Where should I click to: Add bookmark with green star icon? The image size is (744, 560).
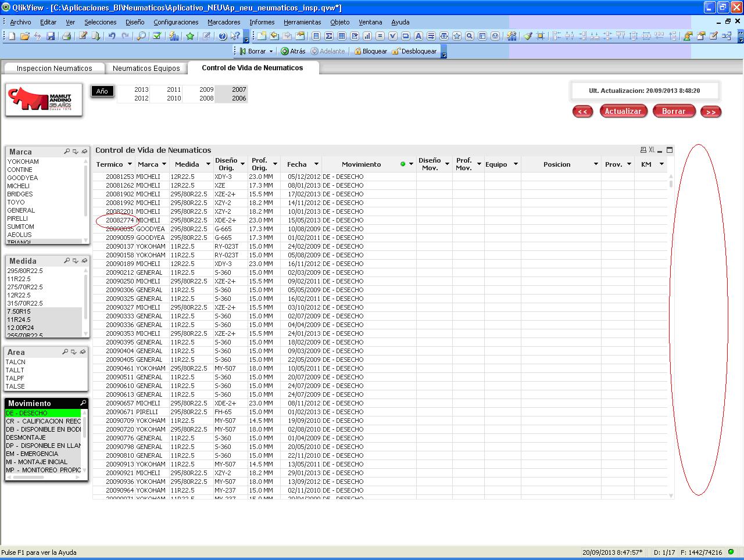[190, 36]
